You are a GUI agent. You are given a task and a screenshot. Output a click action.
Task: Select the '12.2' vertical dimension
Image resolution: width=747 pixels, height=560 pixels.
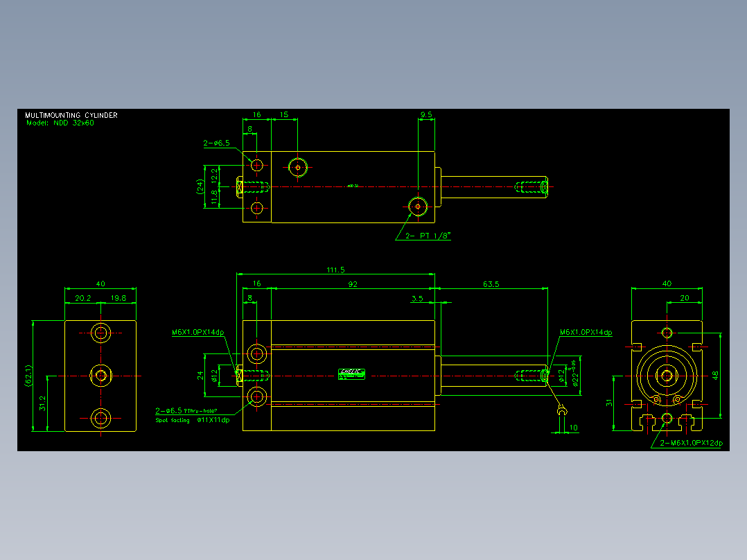pyautogui.click(x=214, y=175)
